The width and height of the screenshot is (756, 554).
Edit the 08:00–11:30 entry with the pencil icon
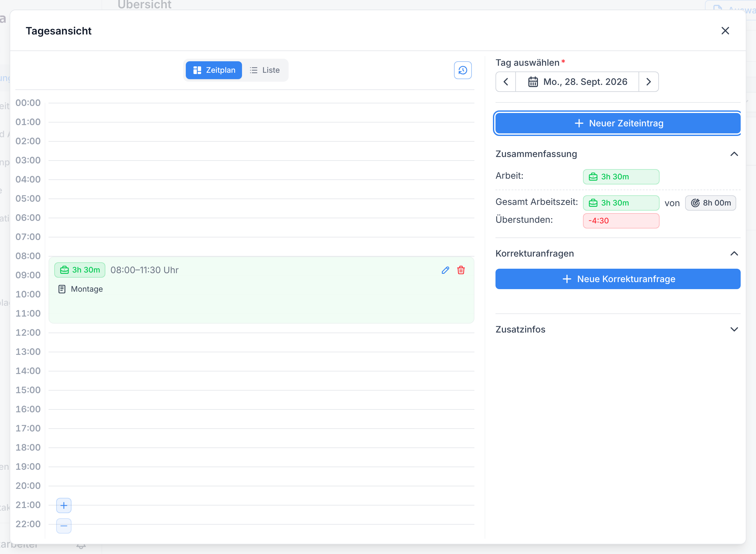[x=445, y=270]
